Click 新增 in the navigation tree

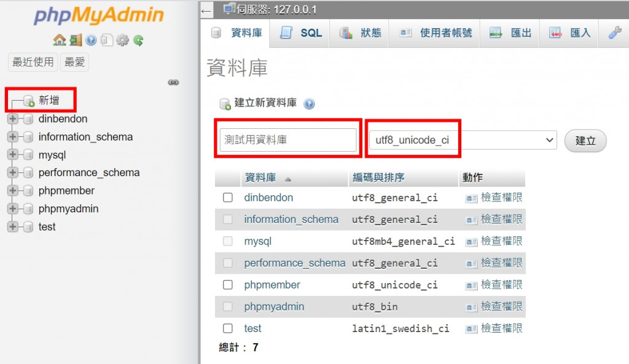49,100
